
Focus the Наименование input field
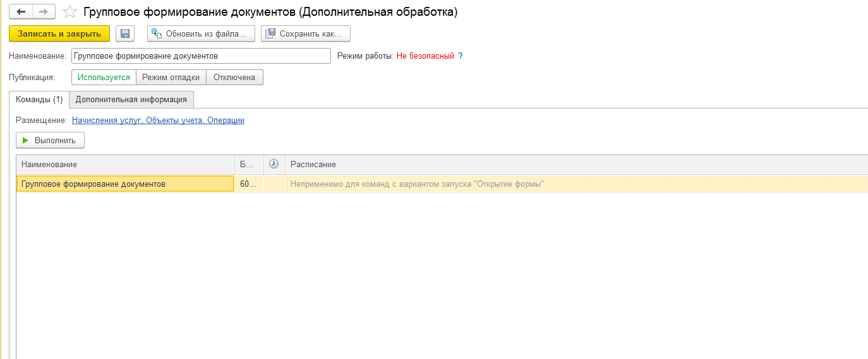point(201,56)
